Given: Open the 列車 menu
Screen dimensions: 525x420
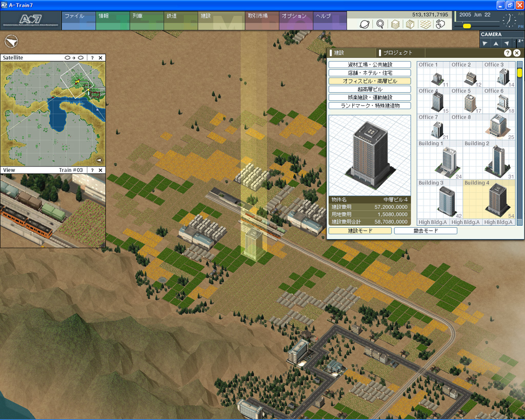Looking at the screenshot, I should pos(147,21).
